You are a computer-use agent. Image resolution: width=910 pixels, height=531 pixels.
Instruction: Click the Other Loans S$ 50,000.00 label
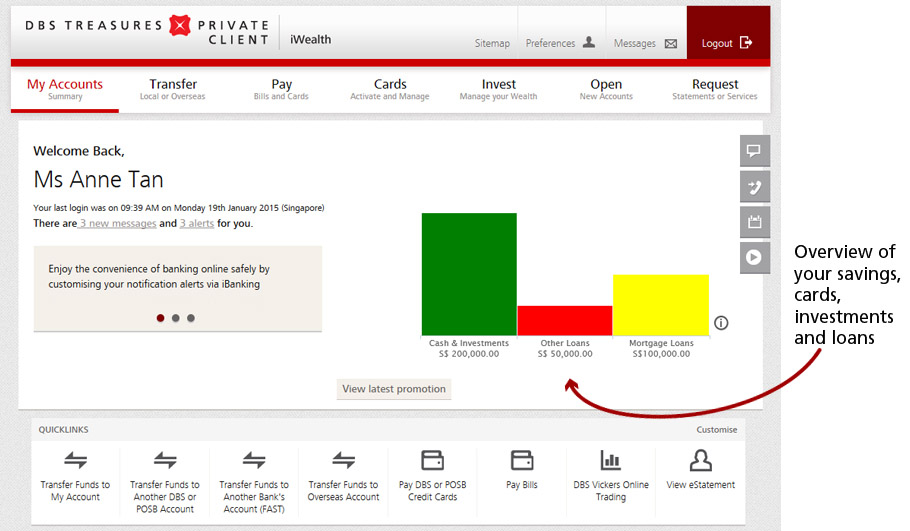(565, 348)
